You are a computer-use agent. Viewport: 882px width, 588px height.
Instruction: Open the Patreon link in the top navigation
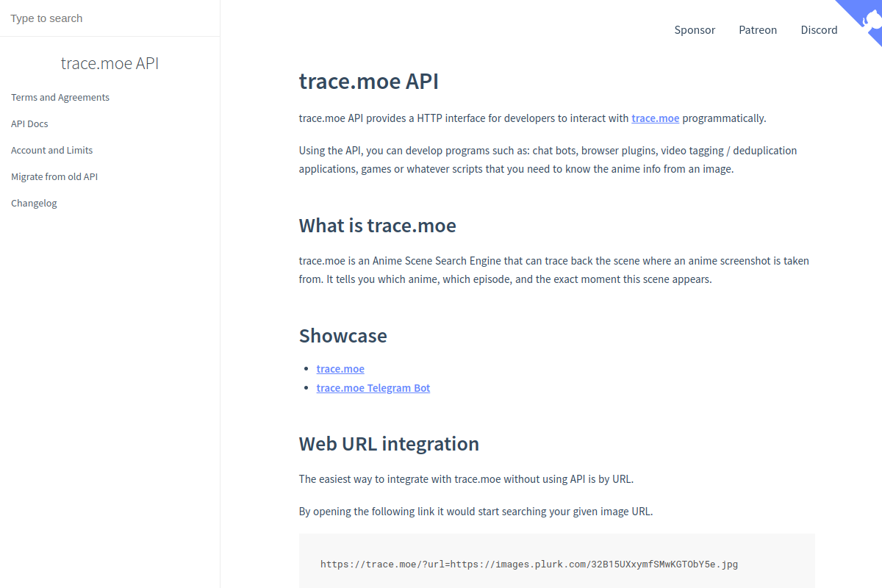758,30
